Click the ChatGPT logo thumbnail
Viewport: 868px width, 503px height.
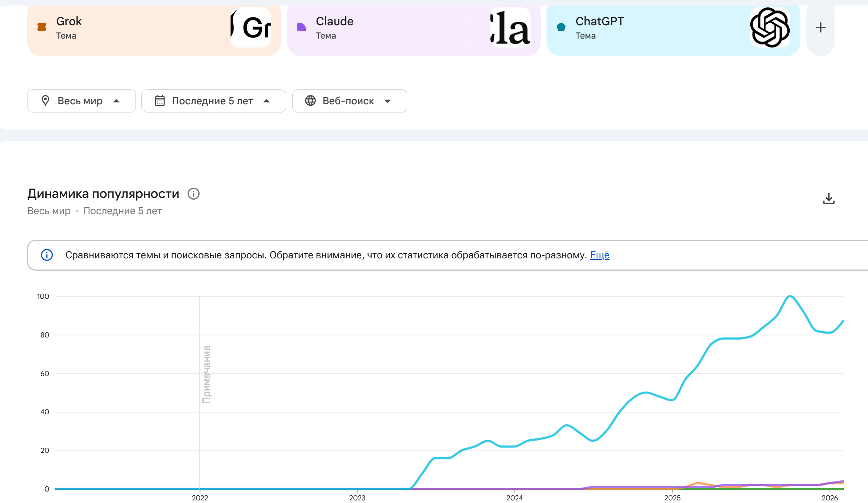770,27
